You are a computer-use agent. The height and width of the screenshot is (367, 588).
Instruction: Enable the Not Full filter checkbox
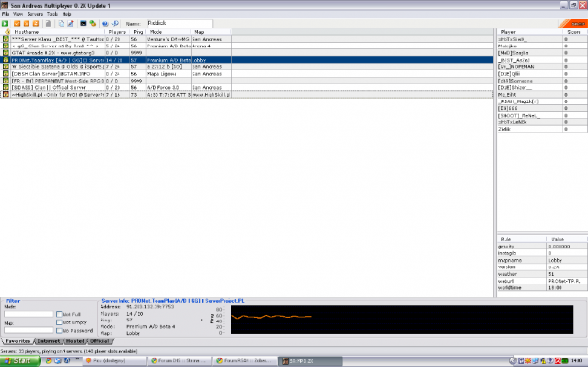tap(59, 314)
